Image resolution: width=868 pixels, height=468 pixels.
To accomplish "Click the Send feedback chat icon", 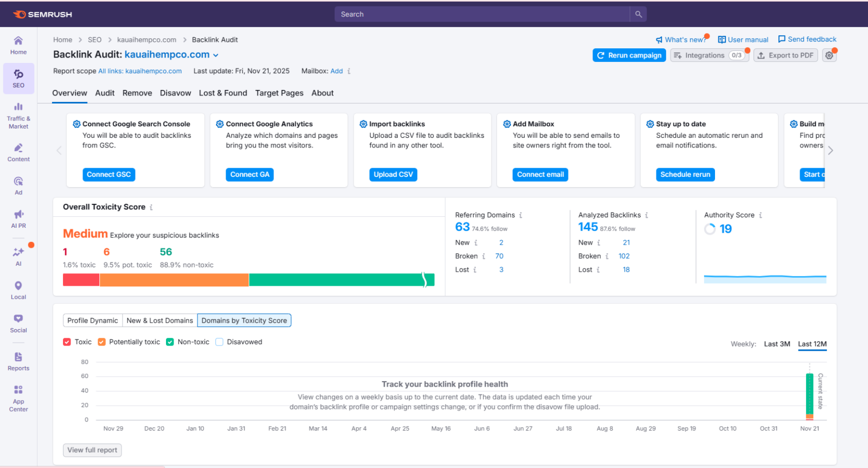I will 782,39.
